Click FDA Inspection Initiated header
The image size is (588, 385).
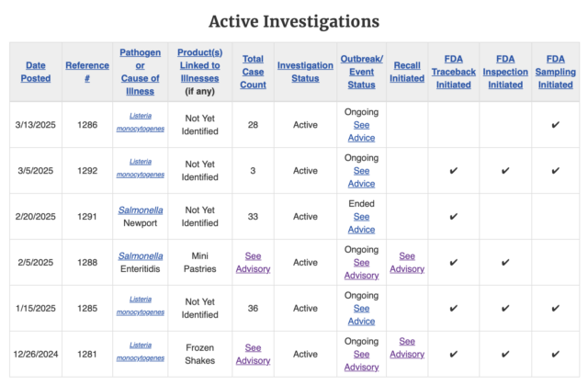click(x=505, y=72)
